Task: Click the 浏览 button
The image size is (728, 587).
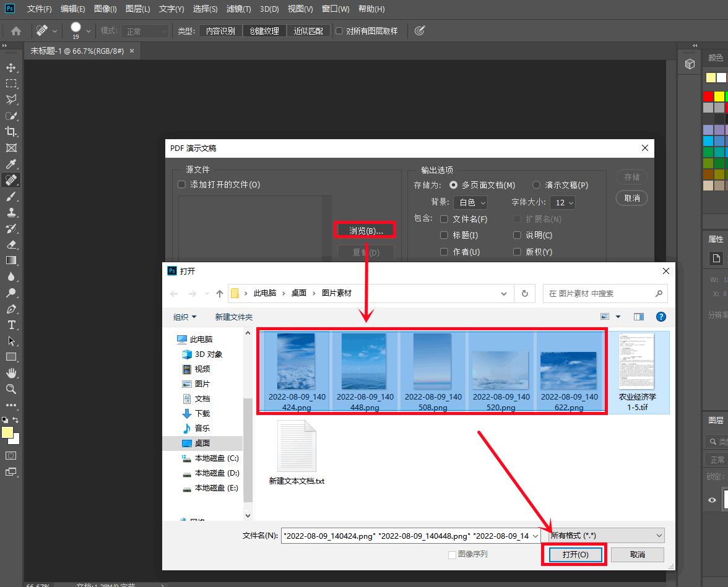Action: [366, 231]
